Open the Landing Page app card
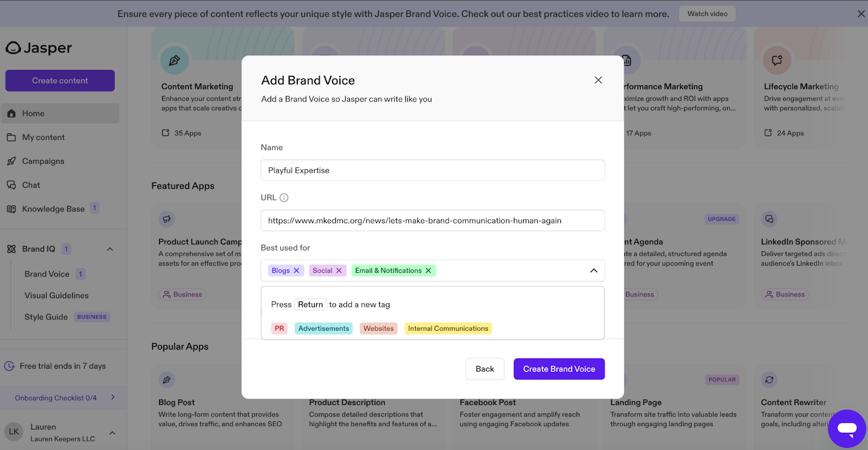Image resolution: width=868 pixels, height=450 pixels. 674,407
